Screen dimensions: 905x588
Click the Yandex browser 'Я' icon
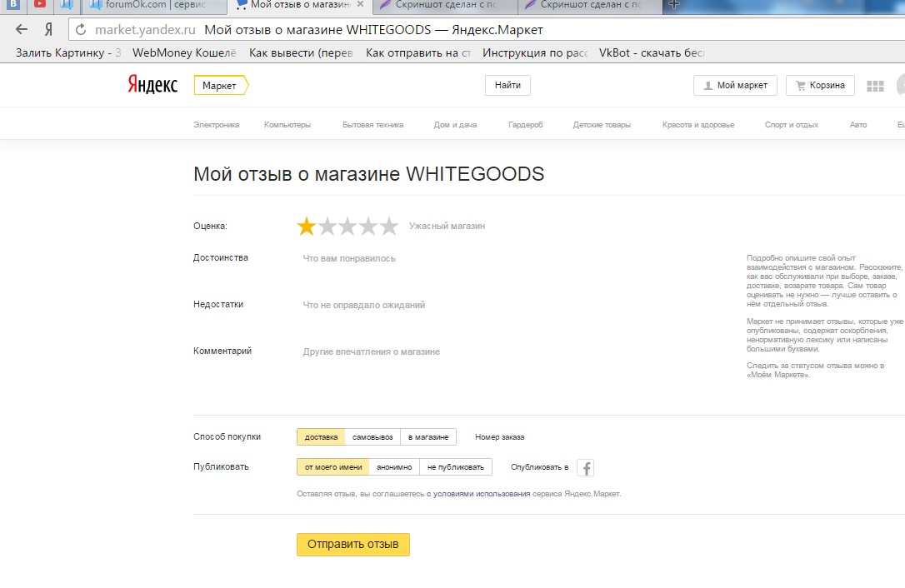coord(49,29)
